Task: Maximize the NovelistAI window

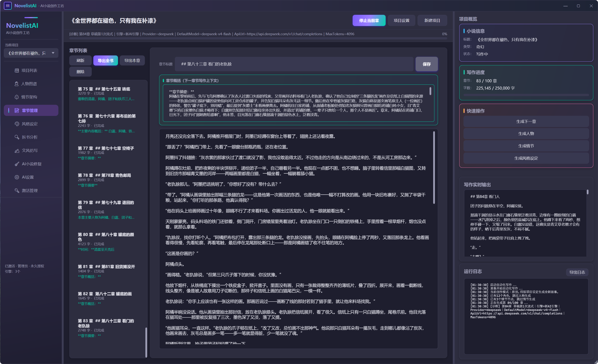Action: 578,6
